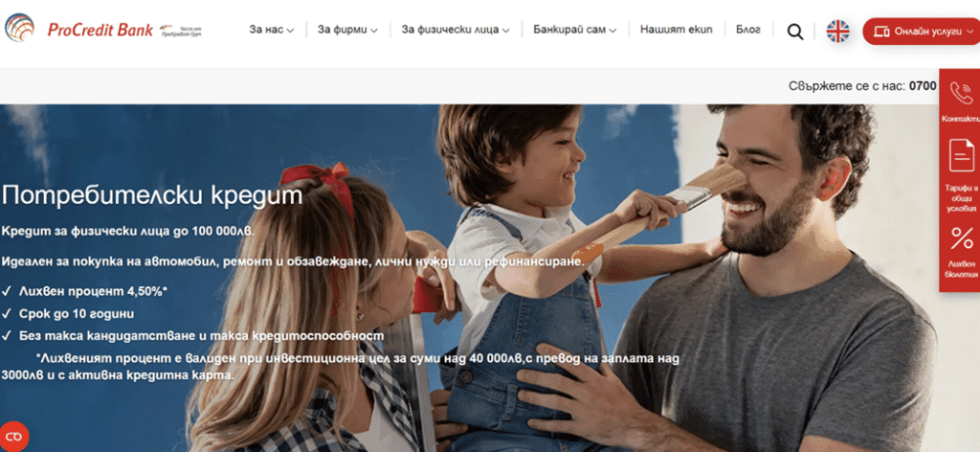Expand the Банкирай сам dropdown
Screen dimensions: 980x452
pyautogui.click(x=575, y=30)
